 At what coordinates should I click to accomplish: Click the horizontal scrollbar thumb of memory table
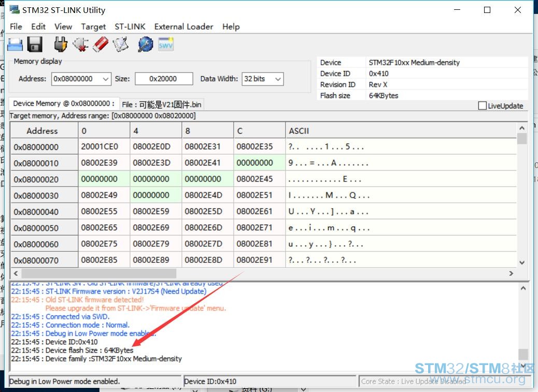(99, 274)
